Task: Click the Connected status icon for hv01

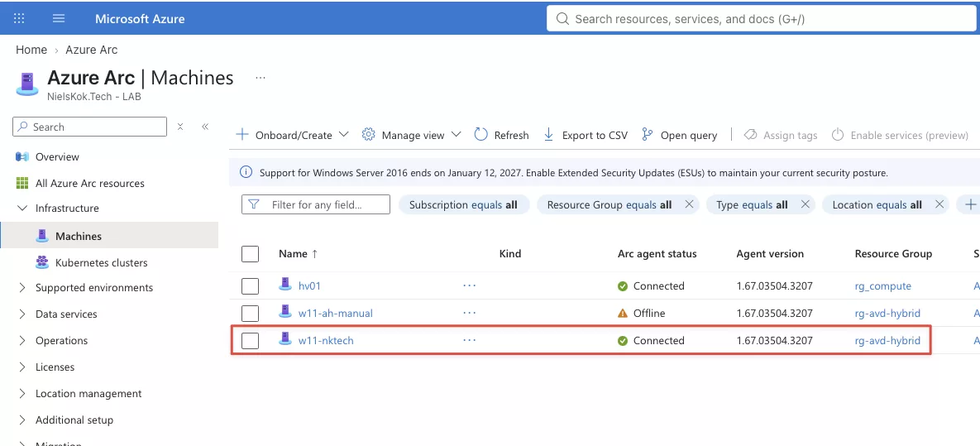Action: (x=623, y=285)
